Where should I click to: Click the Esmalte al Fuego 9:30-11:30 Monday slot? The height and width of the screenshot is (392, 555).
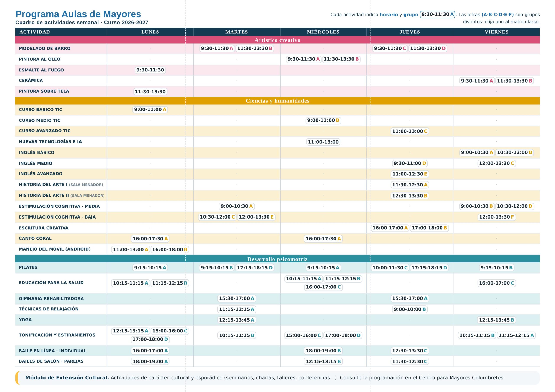tap(150, 70)
